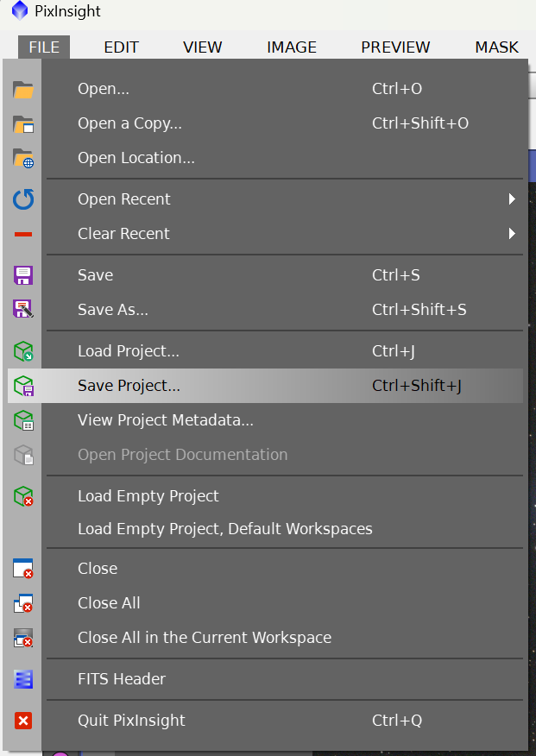Choose Save Project from the File menu
The height and width of the screenshot is (756, 536).
[129, 386]
